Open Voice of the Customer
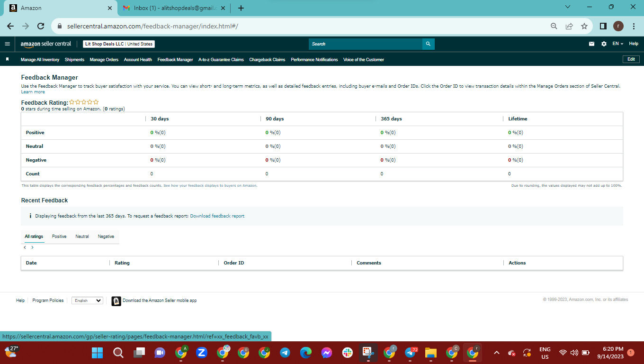This screenshot has height=364, width=644. (364, 60)
